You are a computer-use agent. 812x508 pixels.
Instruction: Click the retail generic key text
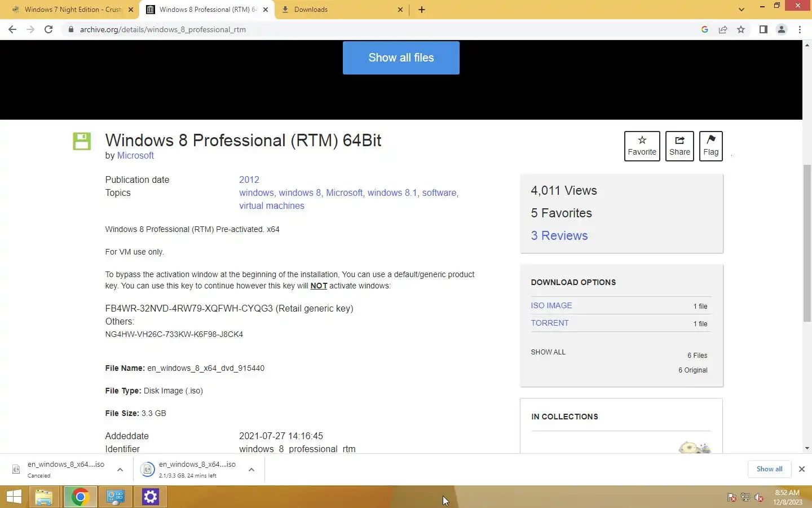[229, 309]
